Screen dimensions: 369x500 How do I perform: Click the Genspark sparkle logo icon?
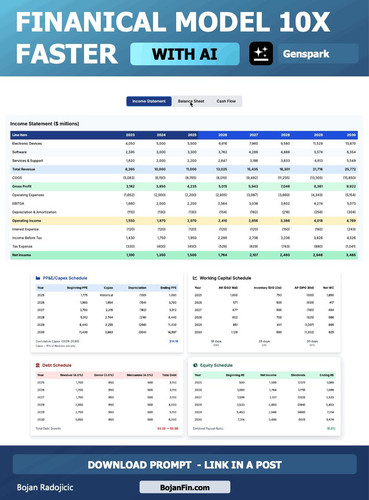(261, 53)
